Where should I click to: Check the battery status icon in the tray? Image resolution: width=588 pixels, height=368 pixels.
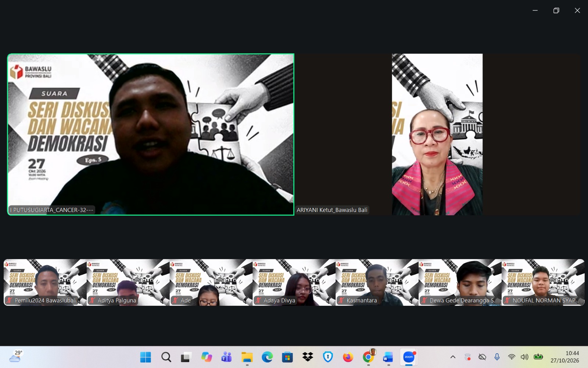pos(538,357)
